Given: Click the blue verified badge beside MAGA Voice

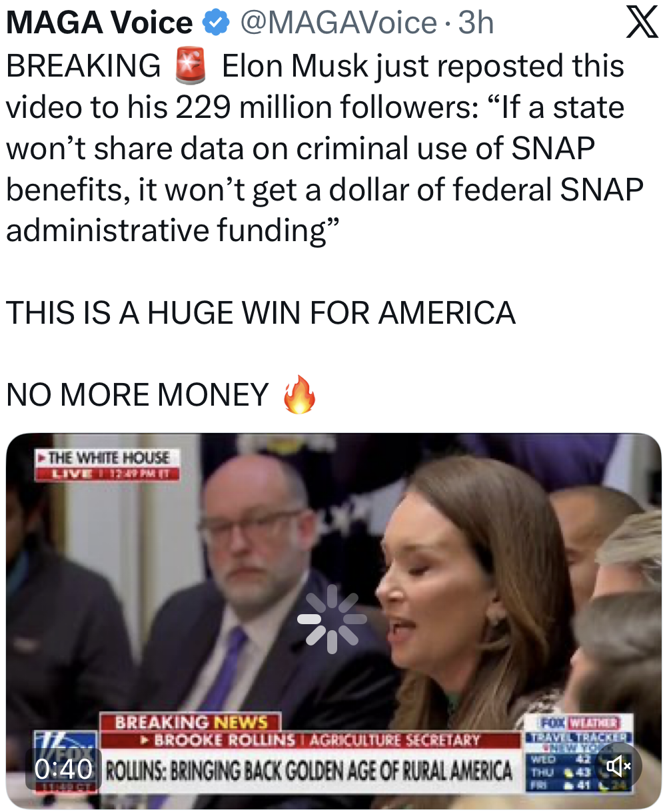Looking at the screenshot, I should (x=213, y=23).
